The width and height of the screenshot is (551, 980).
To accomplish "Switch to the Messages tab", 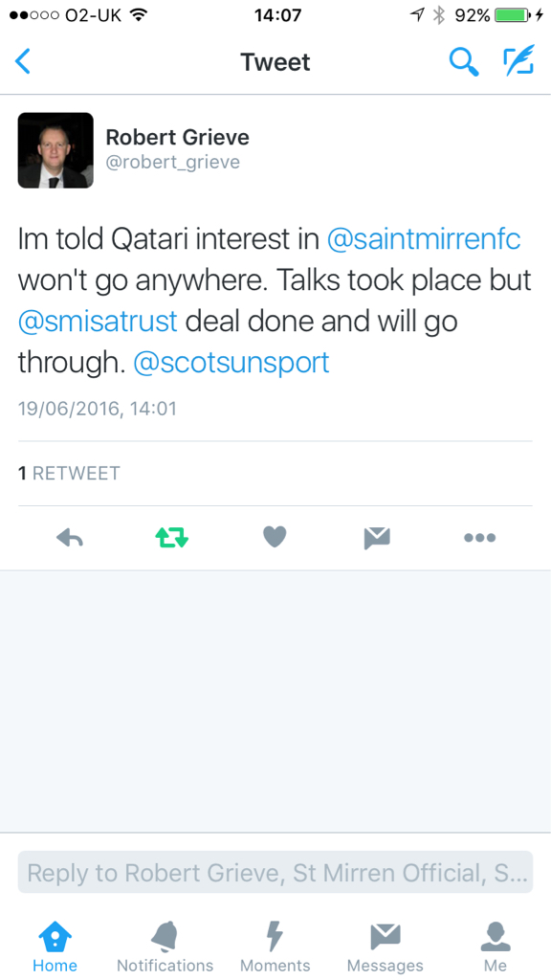I will pyautogui.click(x=385, y=947).
